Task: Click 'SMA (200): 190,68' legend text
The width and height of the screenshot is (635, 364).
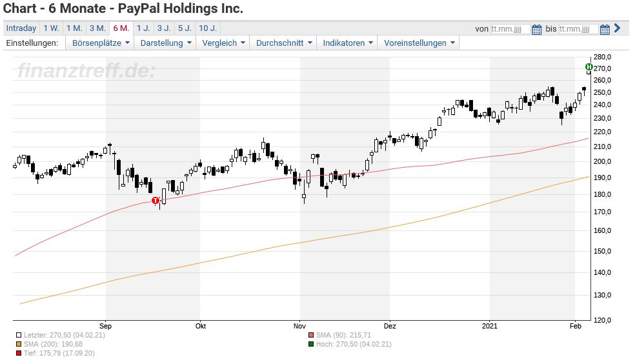Action: tap(53, 344)
